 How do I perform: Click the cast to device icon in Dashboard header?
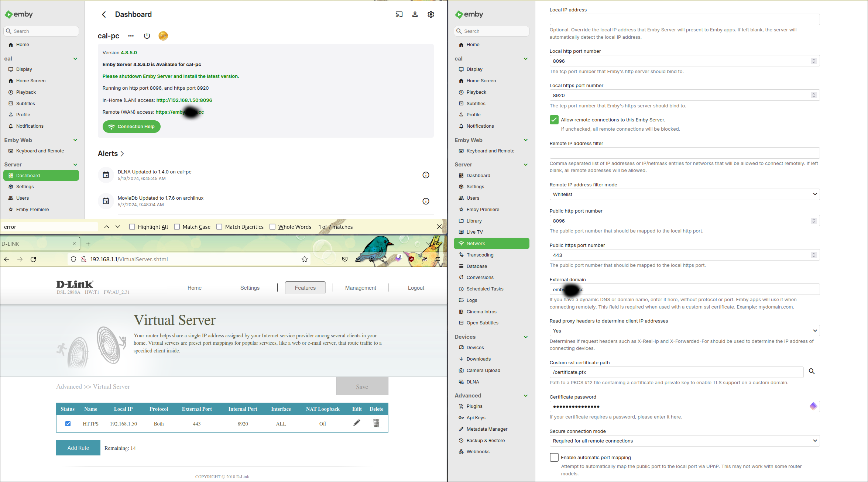(x=399, y=14)
